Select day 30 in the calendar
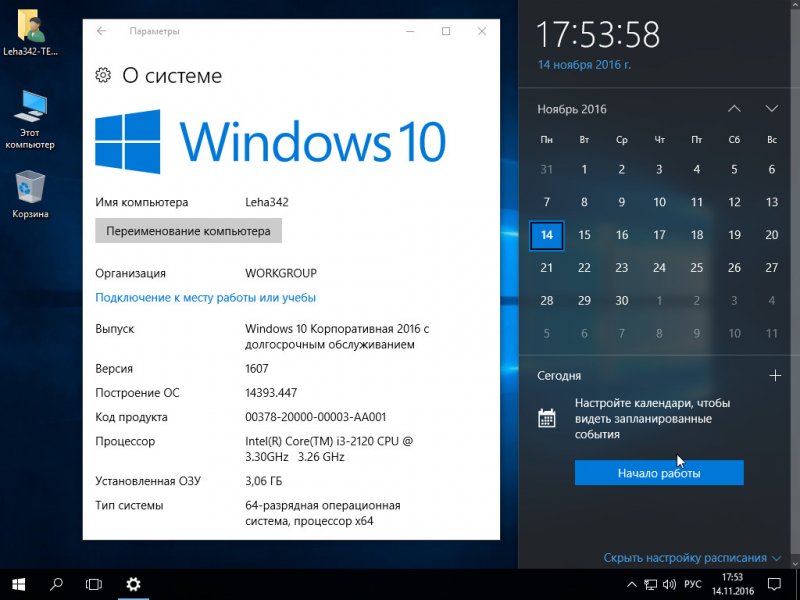Image resolution: width=800 pixels, height=600 pixels. 621,301
